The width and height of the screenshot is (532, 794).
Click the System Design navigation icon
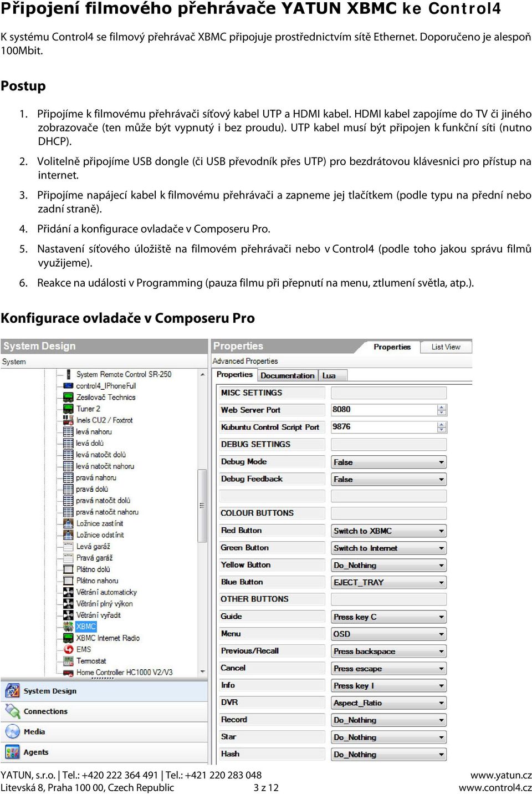[12, 690]
